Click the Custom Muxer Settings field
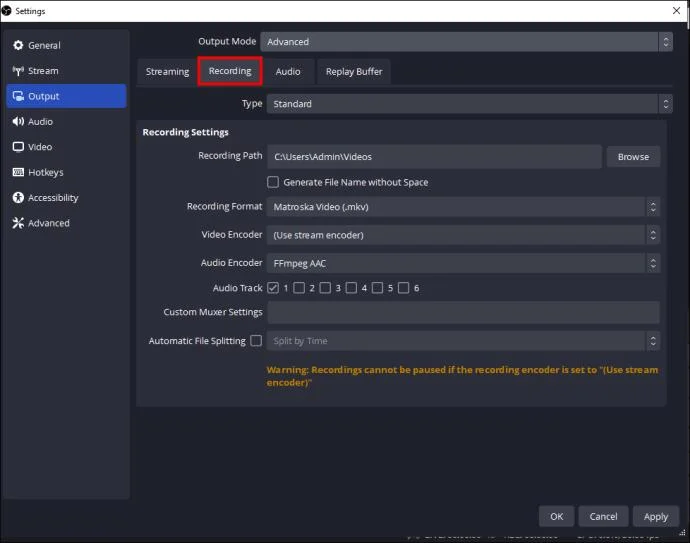690x543 pixels. tap(463, 312)
